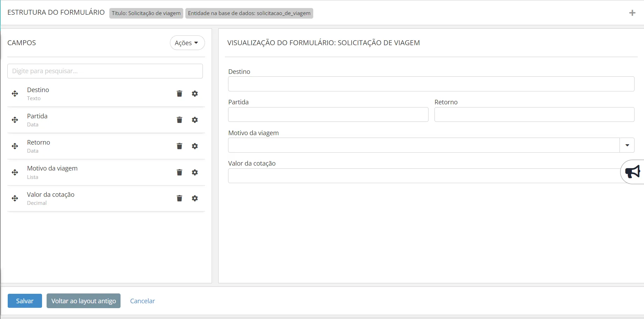Click the Valor da cotação preview input
The image size is (644, 319).
[x=431, y=176]
